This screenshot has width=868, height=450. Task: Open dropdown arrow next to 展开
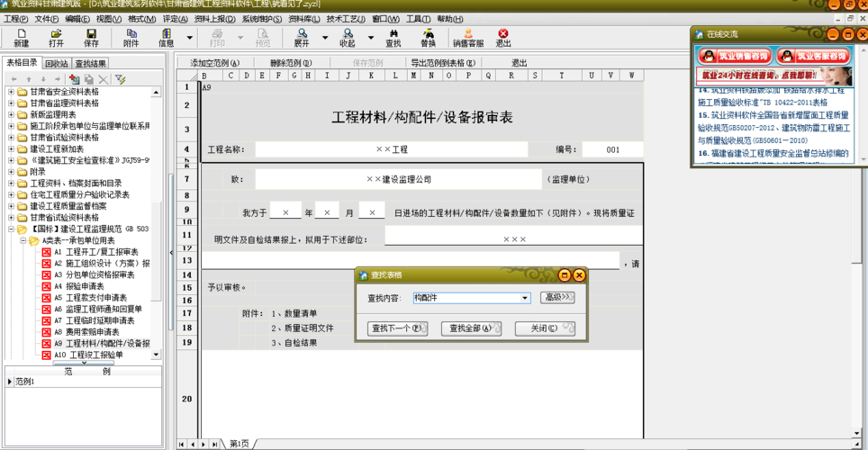[x=325, y=38]
